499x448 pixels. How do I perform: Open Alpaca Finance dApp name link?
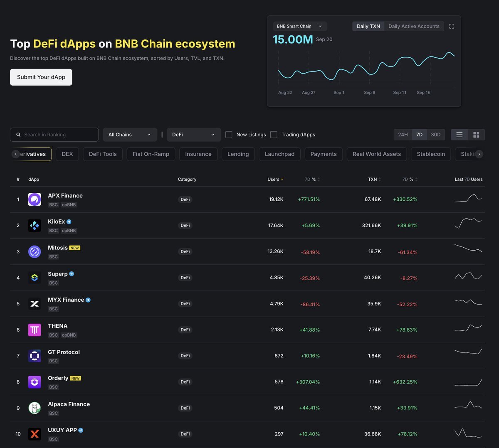[69, 404]
